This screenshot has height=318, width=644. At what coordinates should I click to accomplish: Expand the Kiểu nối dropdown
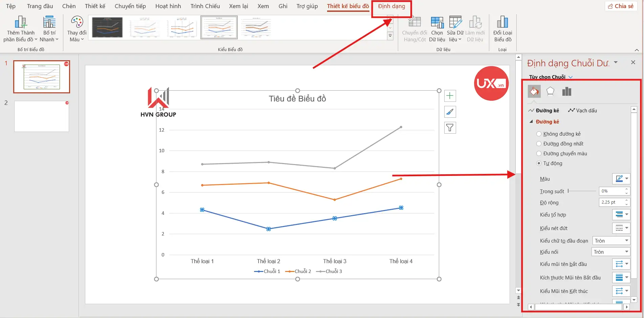(x=610, y=252)
